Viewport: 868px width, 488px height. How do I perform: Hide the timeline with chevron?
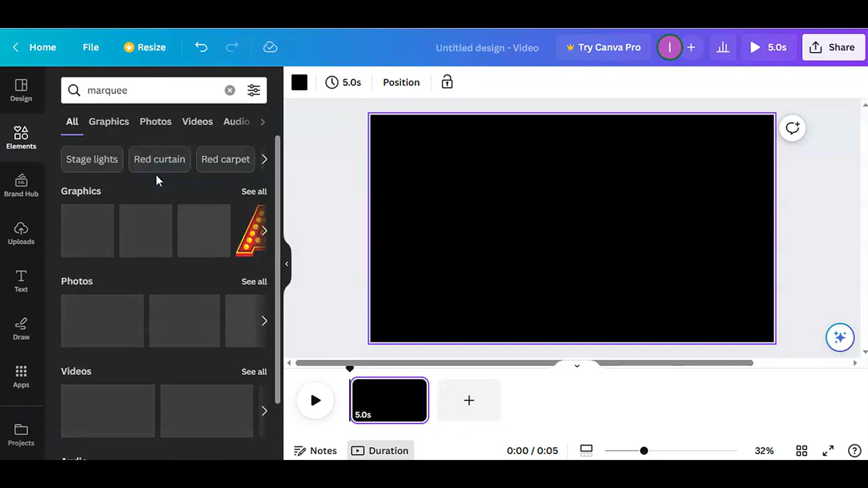pos(577,366)
